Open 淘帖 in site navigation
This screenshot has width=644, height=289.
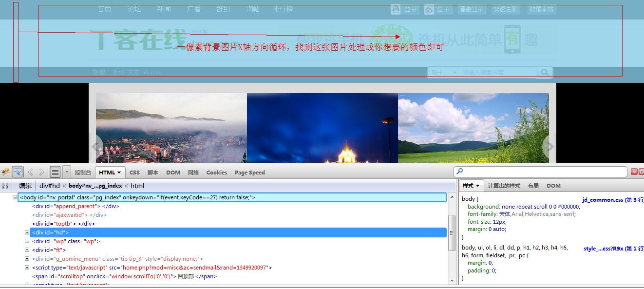pyautogui.click(x=253, y=9)
